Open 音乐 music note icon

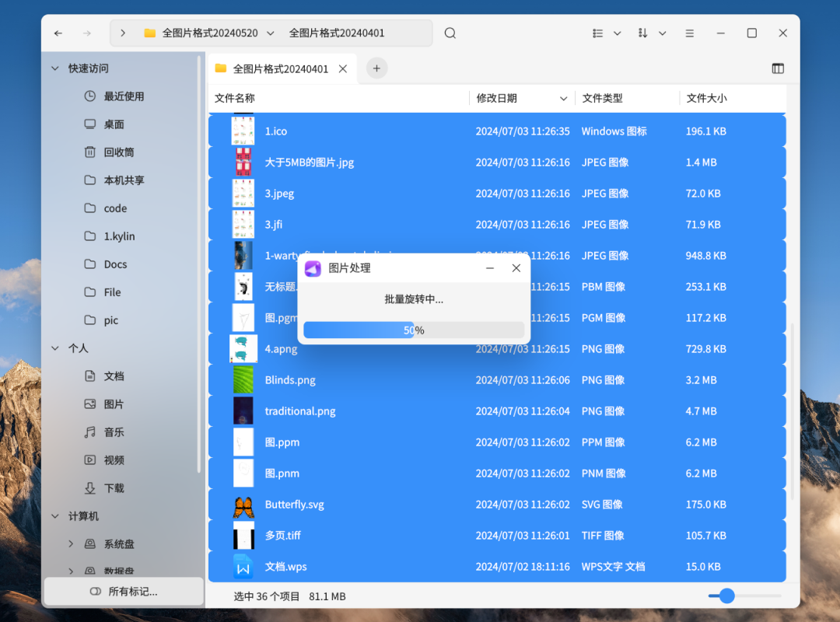(90, 432)
